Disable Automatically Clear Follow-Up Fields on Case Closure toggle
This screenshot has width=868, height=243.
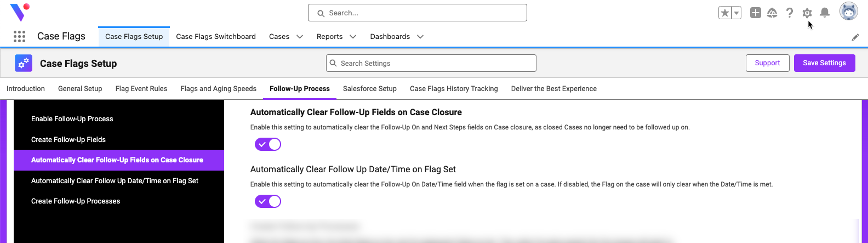coord(268,144)
